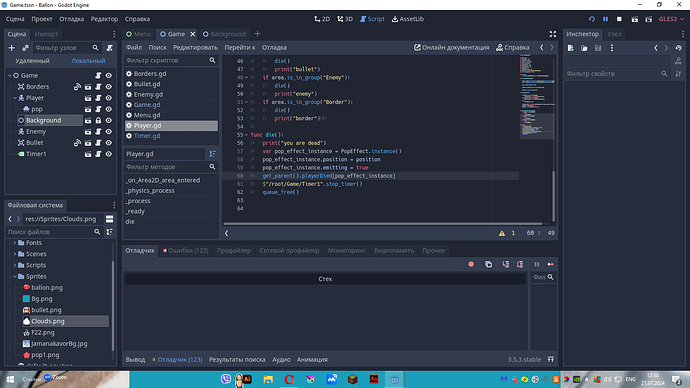This screenshot has width=690, height=388.
Task: Fold the Enemy if-block at line 48
Action: [246, 77]
